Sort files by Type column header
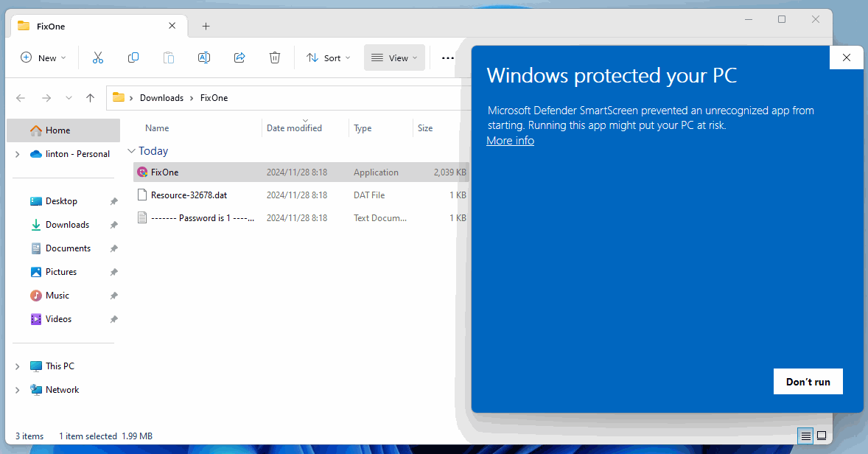This screenshot has height=454, width=868. [x=363, y=128]
